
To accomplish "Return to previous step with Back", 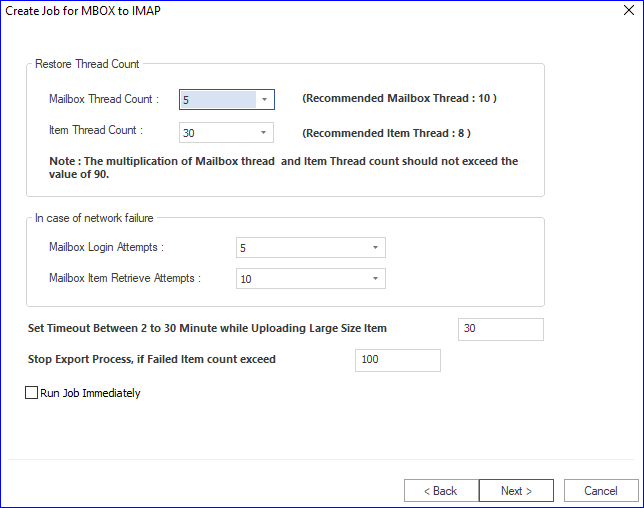I will point(441,490).
